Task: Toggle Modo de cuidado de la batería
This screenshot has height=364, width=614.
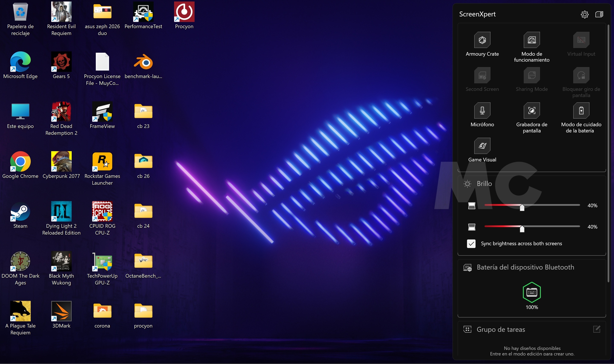Action: coord(581,111)
